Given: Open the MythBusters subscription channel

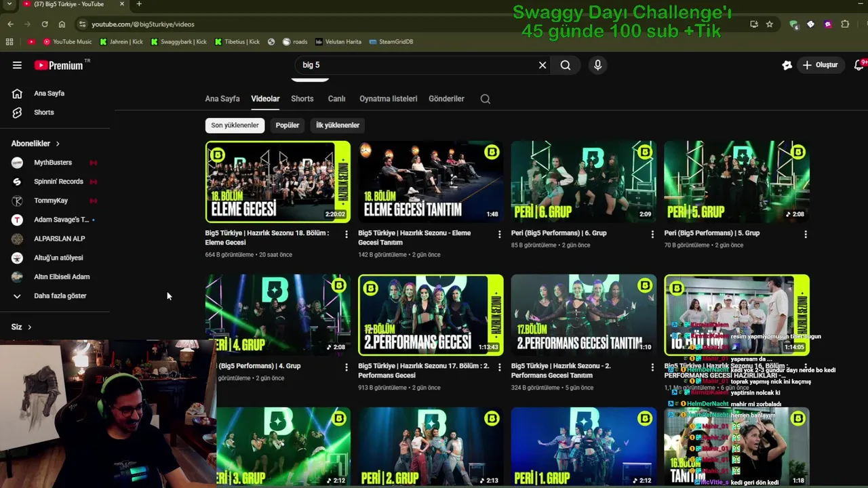Looking at the screenshot, I should 54,163.
